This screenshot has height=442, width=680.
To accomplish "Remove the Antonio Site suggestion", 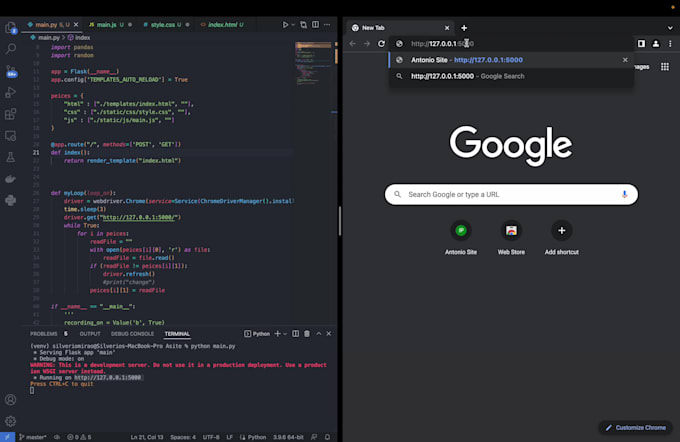I will pyautogui.click(x=625, y=60).
